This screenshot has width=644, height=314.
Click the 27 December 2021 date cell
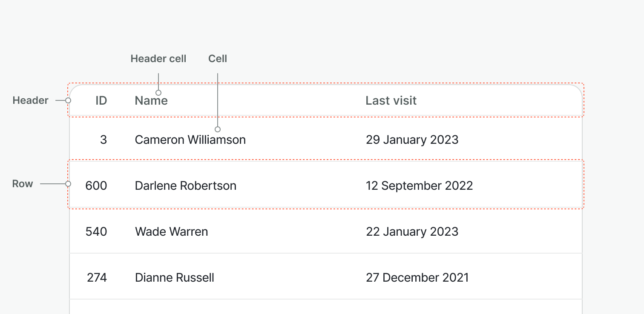point(417,278)
